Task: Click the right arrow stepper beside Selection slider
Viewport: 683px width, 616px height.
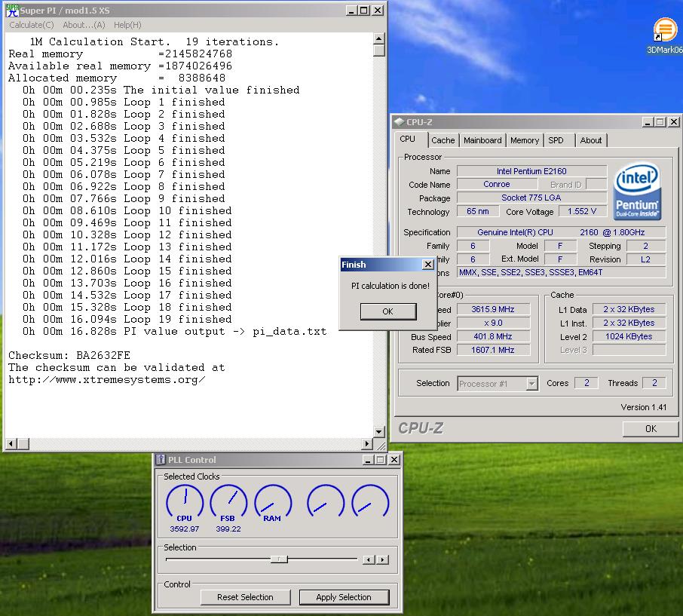Action: (x=382, y=559)
